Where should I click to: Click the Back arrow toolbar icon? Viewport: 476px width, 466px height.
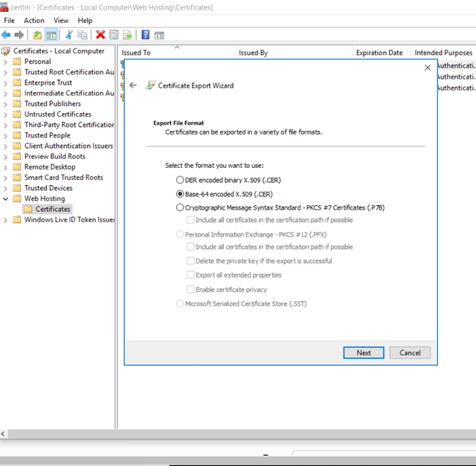6,35
